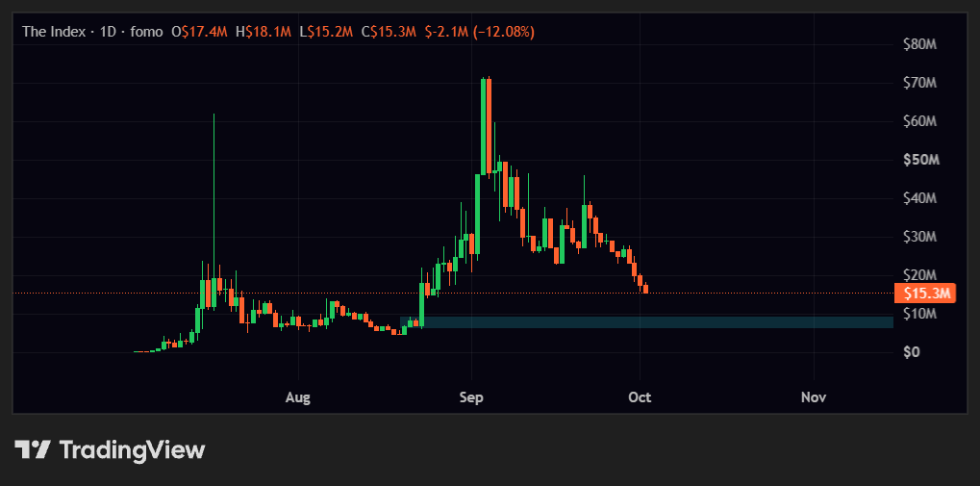Click the $70M price axis label
Viewport: 980px width, 486px height.
(x=920, y=83)
